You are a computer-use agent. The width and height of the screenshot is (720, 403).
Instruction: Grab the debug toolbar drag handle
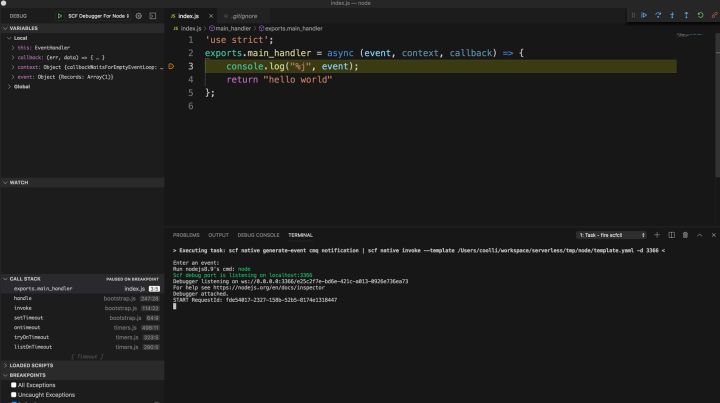point(633,15)
